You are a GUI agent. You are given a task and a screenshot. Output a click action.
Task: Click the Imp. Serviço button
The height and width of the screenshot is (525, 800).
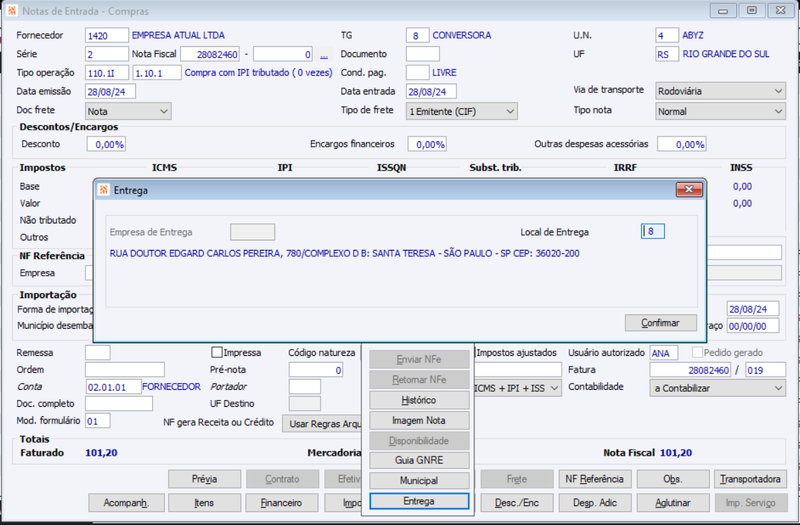[751, 503]
